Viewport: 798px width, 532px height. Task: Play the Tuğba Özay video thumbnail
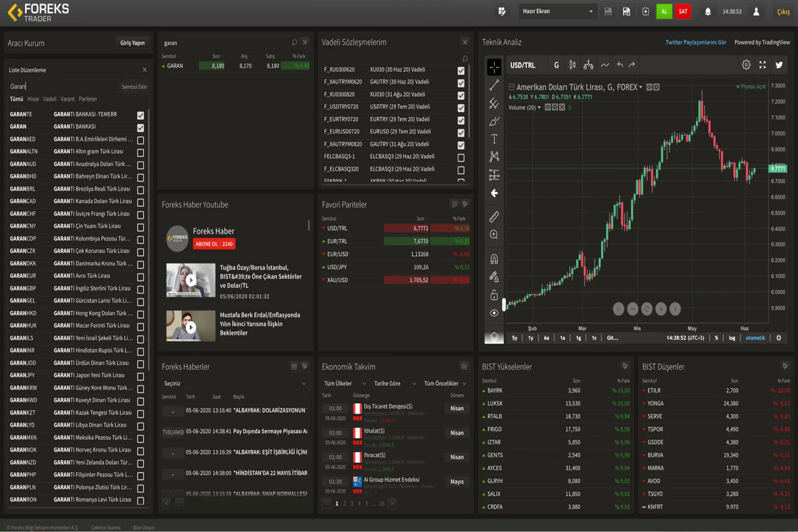[x=191, y=280]
